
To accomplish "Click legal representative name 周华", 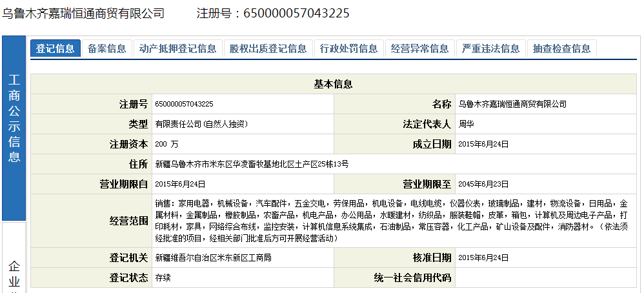I will pyautogui.click(x=466, y=124).
